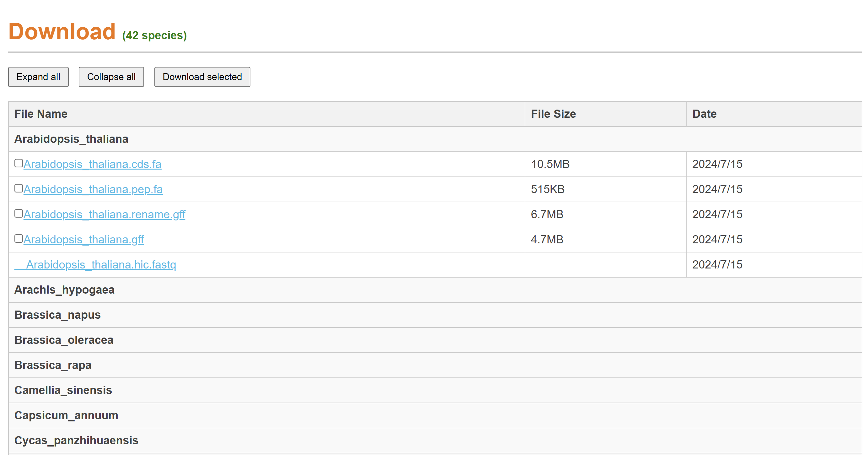Expand the Camellia_sinensis species row

[x=63, y=390]
